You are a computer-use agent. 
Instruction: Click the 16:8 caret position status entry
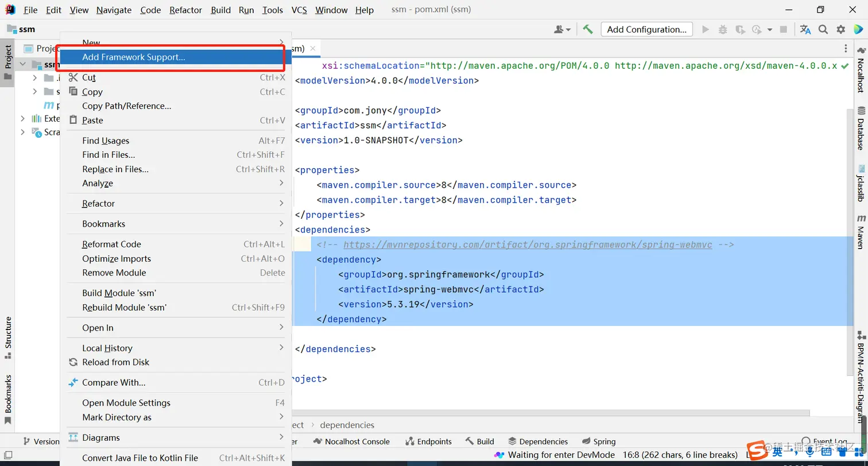(680, 455)
